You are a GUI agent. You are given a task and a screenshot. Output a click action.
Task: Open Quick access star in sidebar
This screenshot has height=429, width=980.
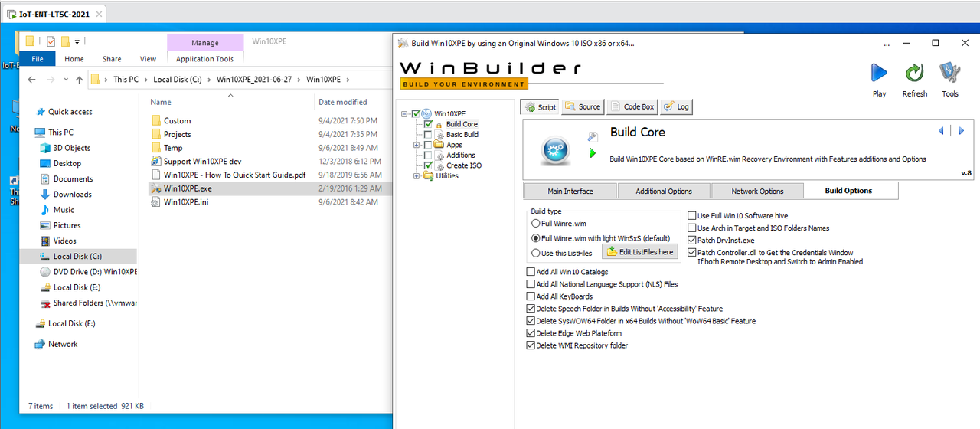(x=40, y=112)
